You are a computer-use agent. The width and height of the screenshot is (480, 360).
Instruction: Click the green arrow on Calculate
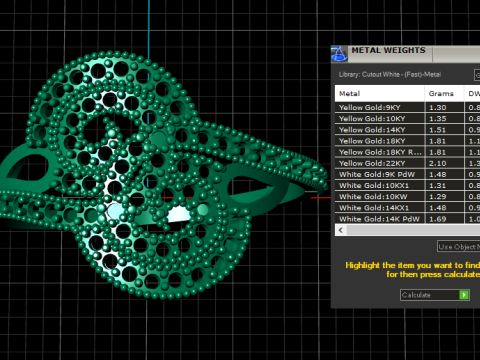464,295
